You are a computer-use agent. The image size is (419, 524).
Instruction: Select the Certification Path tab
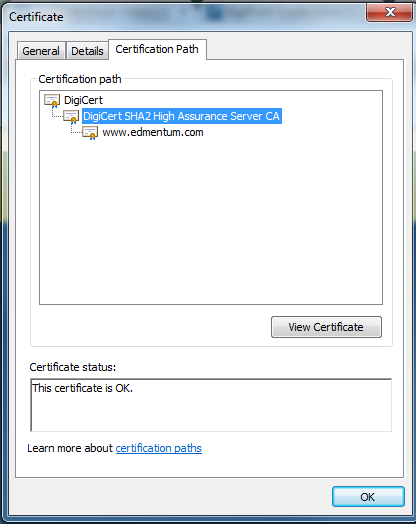click(x=157, y=49)
